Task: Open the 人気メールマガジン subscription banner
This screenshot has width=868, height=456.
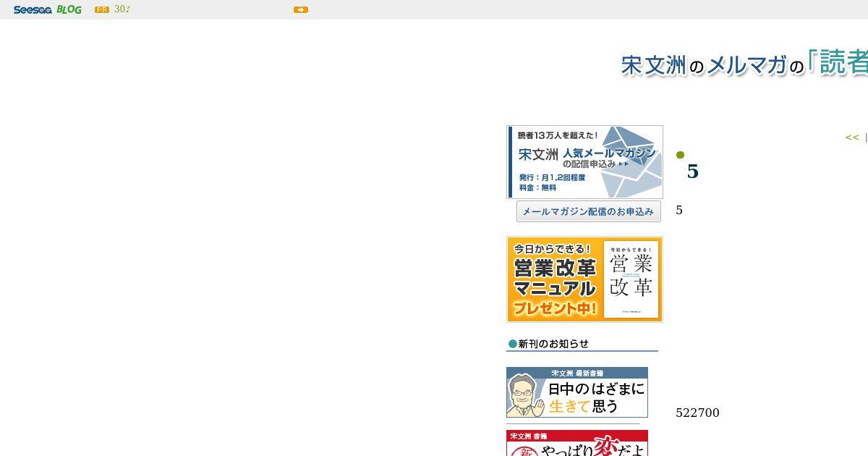Action: tap(584, 162)
